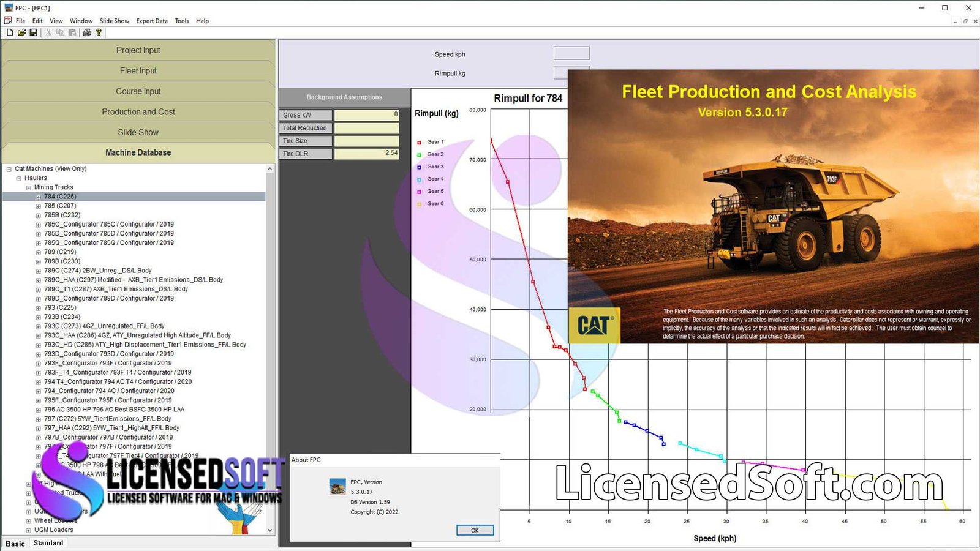
Task: Open the File menu
Action: [x=21, y=21]
